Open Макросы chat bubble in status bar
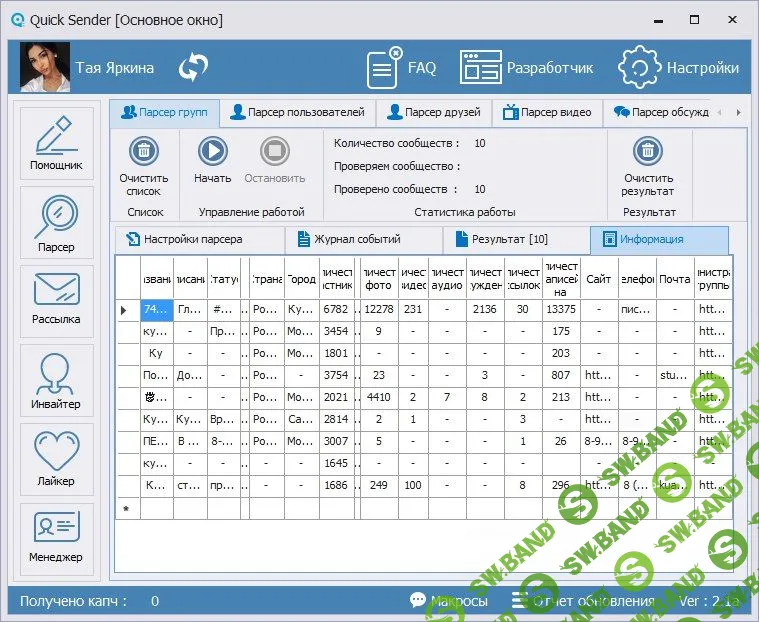 pos(449,601)
